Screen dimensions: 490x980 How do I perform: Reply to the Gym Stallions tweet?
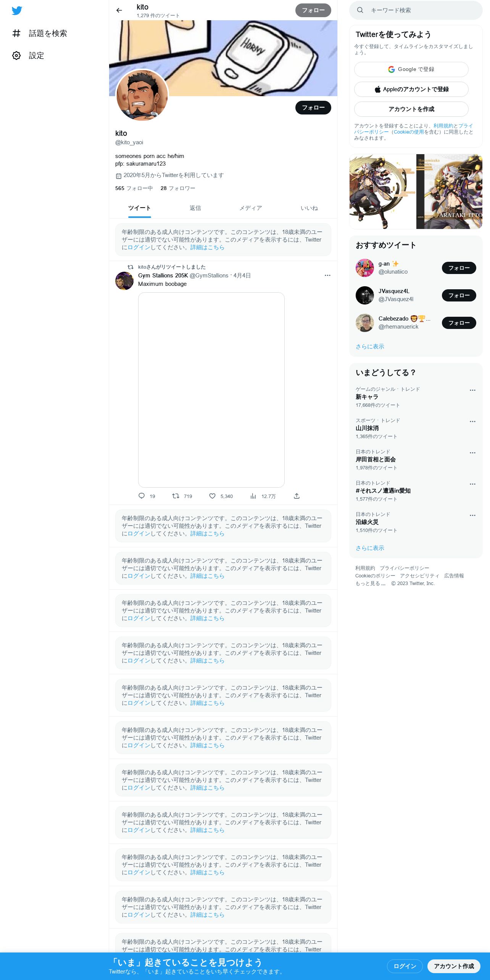click(x=142, y=496)
